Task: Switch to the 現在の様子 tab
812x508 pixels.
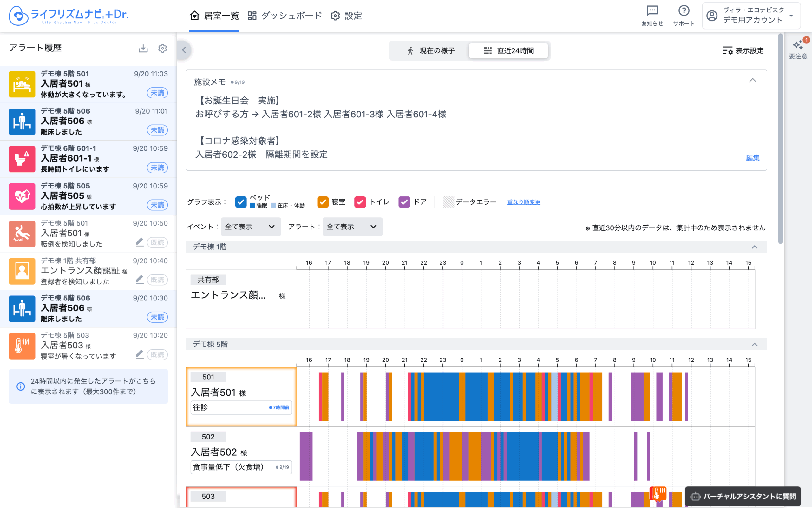Action: (430, 51)
